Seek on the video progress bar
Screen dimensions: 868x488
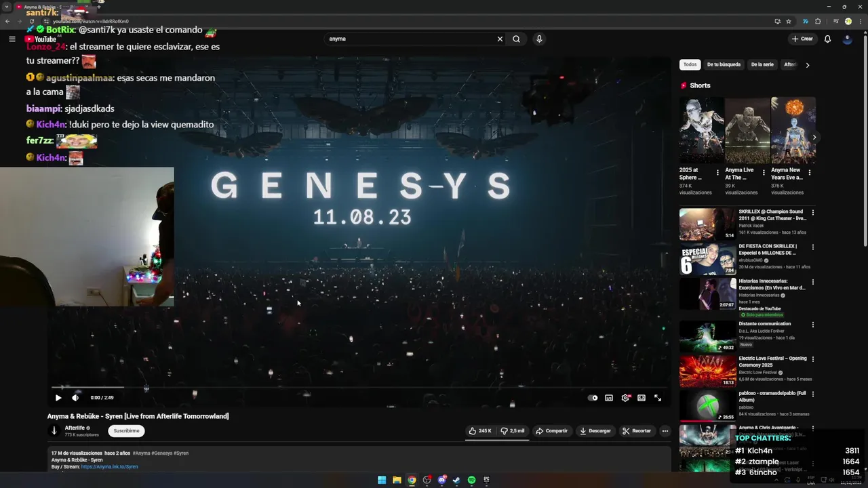(358, 388)
